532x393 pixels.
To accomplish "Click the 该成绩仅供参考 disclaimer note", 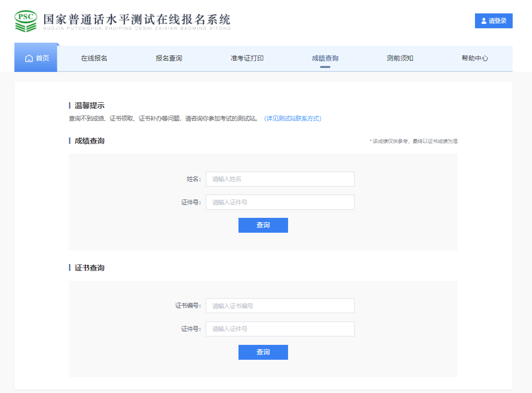I will (414, 141).
